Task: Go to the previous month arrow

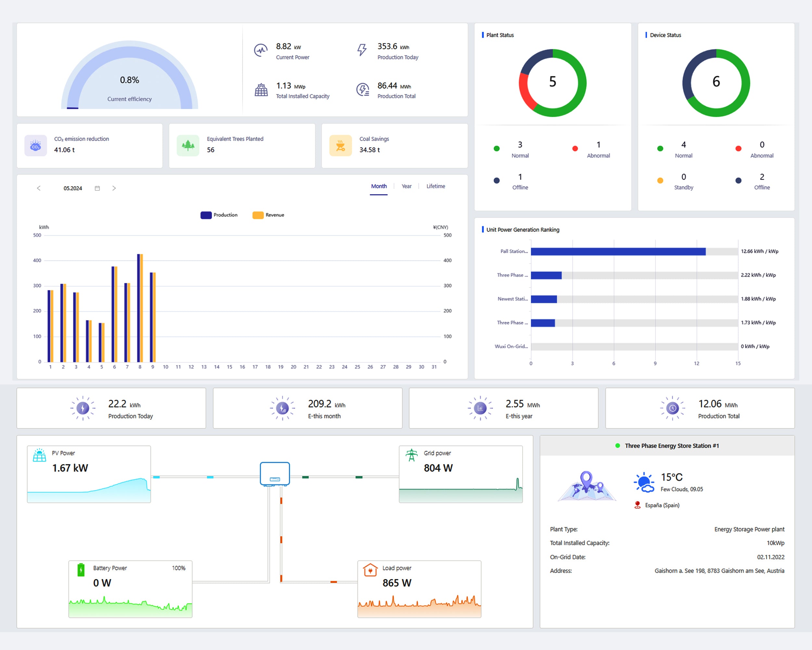Action: point(38,188)
